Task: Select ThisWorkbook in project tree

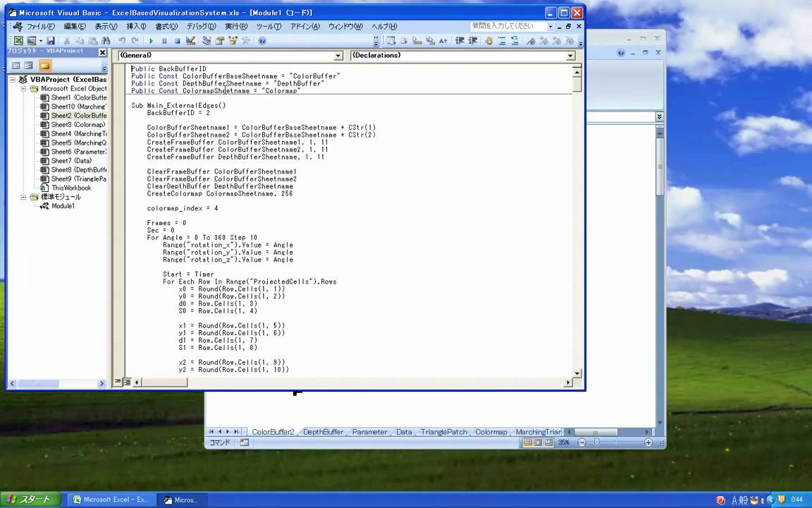Action: [71, 188]
